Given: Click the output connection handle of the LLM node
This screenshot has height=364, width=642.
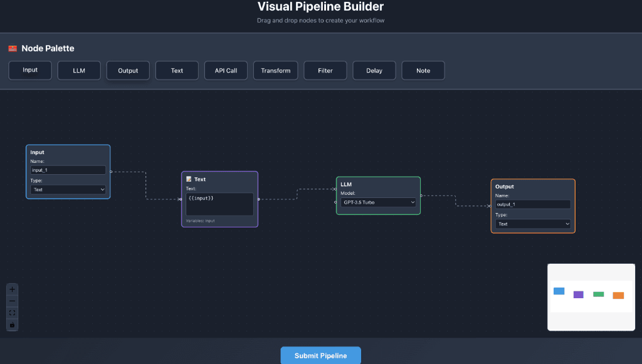Looking at the screenshot, I should tap(421, 195).
